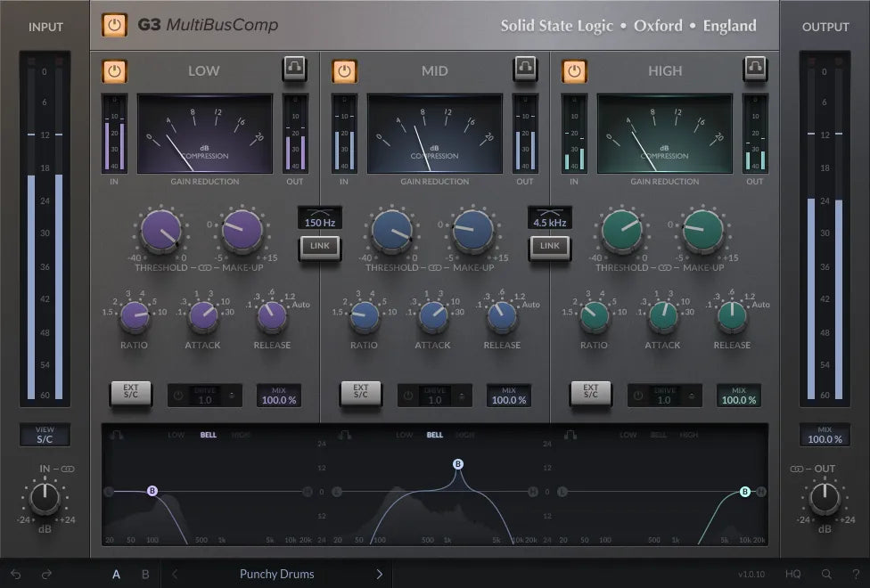
Task: Select the BELL filter tab in the MID sidechain display
Action: point(433,435)
